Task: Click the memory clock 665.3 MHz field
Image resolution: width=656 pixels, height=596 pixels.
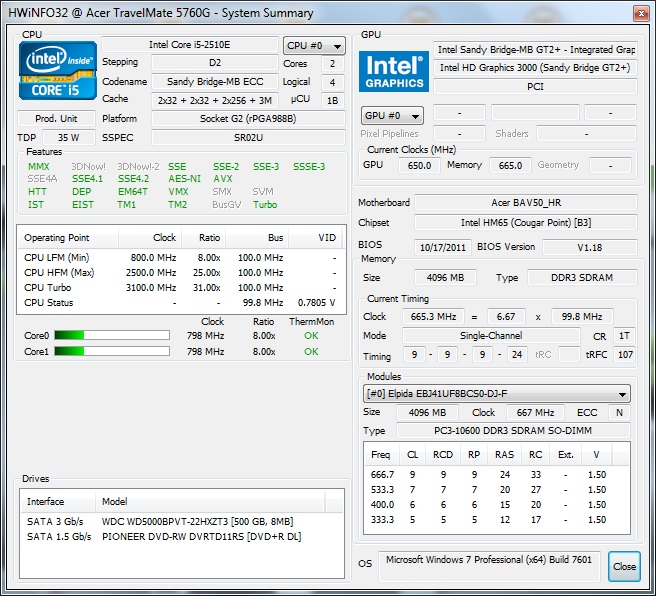Action: point(433,317)
